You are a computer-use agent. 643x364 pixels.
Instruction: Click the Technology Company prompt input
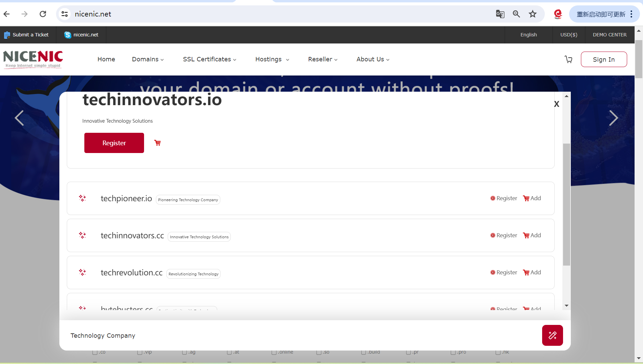[x=300, y=335]
